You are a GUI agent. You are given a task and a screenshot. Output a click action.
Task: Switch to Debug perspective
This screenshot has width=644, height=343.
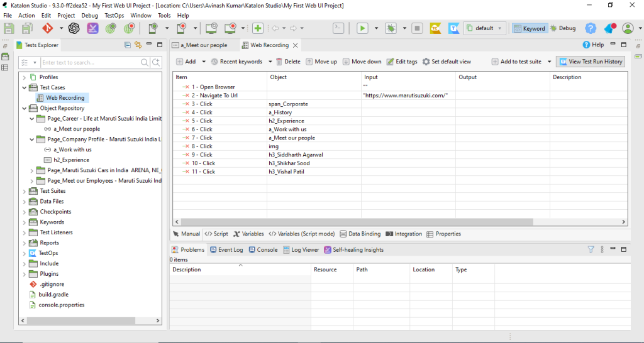coord(563,28)
